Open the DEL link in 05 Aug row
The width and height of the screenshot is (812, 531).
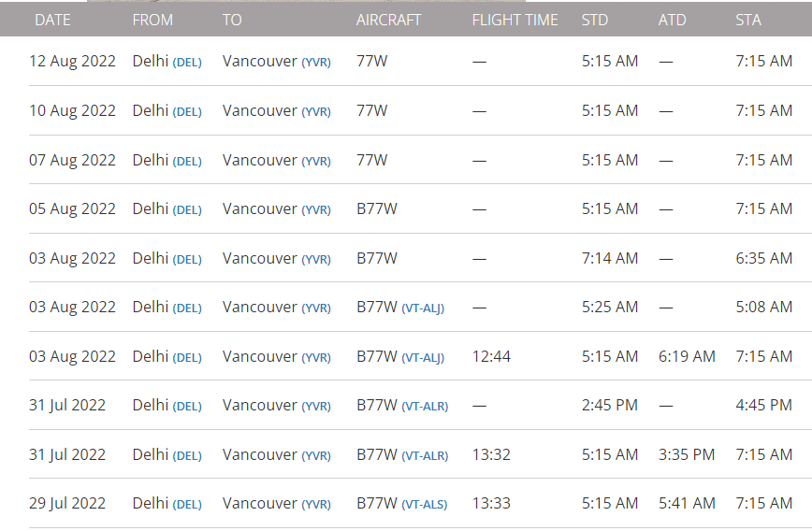point(187,209)
